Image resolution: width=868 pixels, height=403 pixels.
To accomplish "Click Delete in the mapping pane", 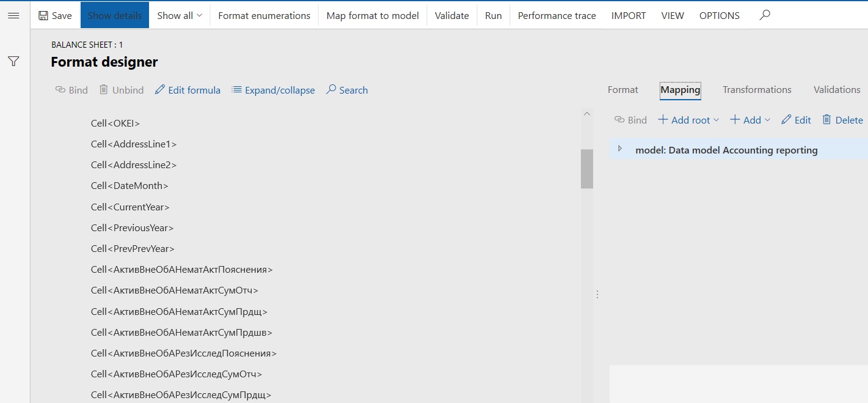I will click(842, 120).
